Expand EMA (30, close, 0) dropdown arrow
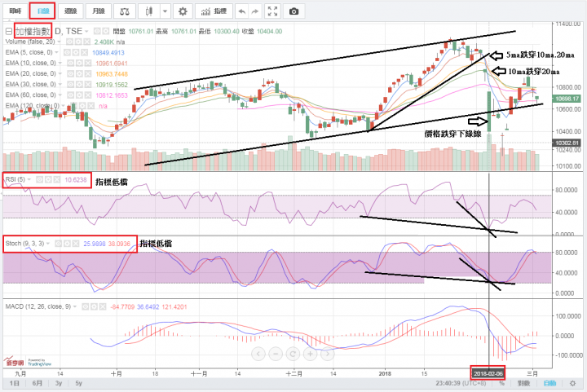Image resolution: width=587 pixels, height=392 pixels. pos(60,84)
